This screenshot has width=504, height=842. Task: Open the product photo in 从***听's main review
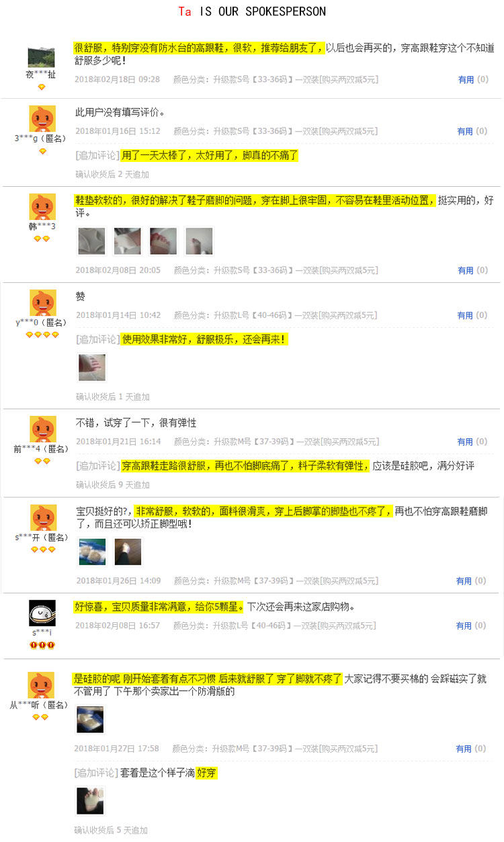tap(90, 719)
